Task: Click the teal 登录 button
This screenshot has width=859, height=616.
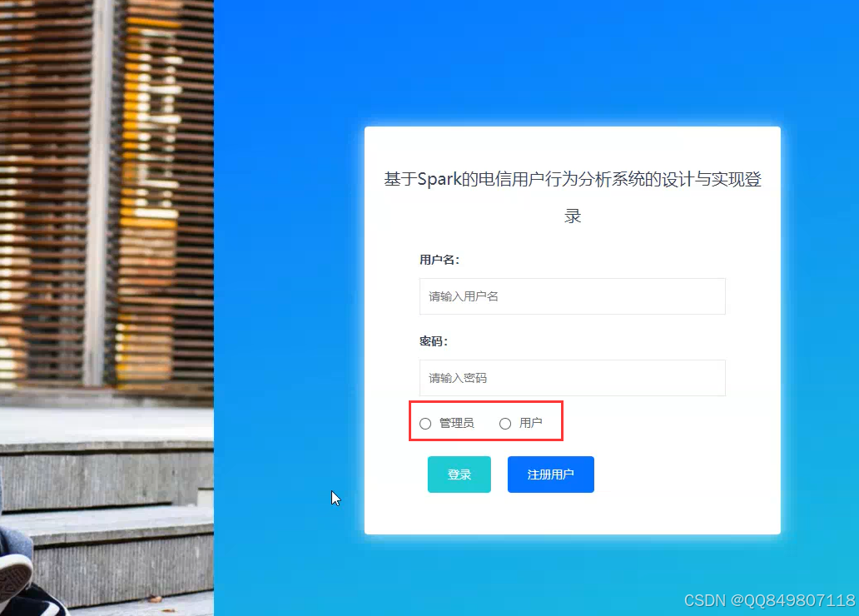Action: click(x=459, y=474)
